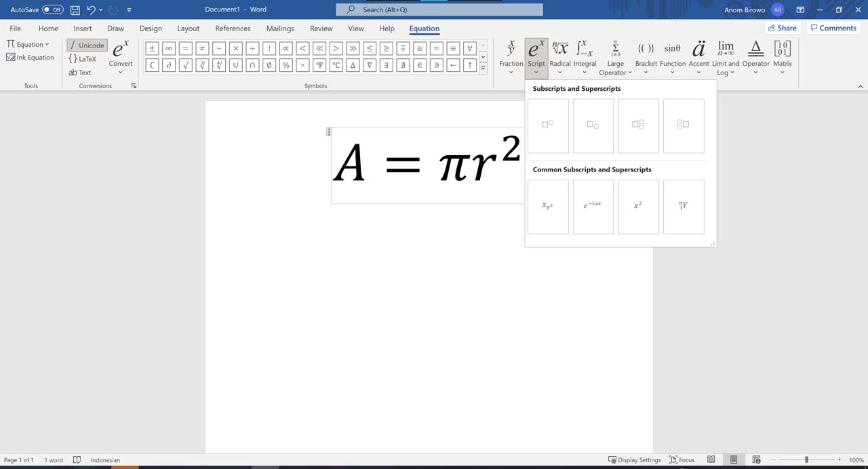Insert the proportional-to symbol
This screenshot has width=868, height=469.
[x=285, y=48]
